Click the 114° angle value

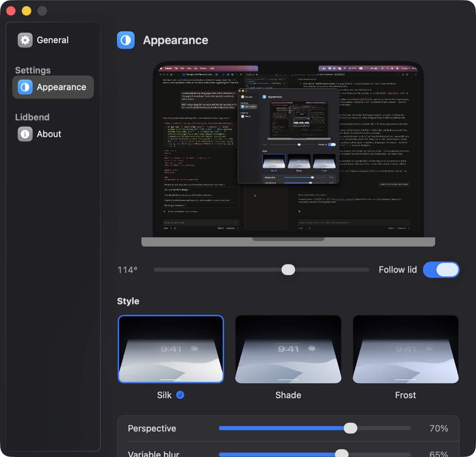click(127, 270)
